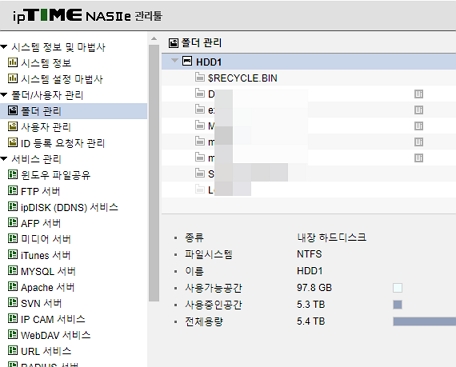Click the Apache 서버 icon

[13, 287]
